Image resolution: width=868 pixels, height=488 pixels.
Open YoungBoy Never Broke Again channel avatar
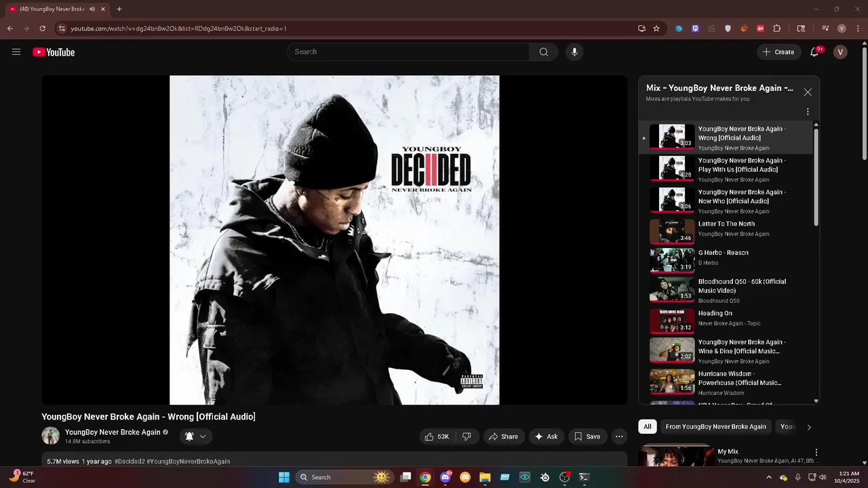(x=51, y=436)
